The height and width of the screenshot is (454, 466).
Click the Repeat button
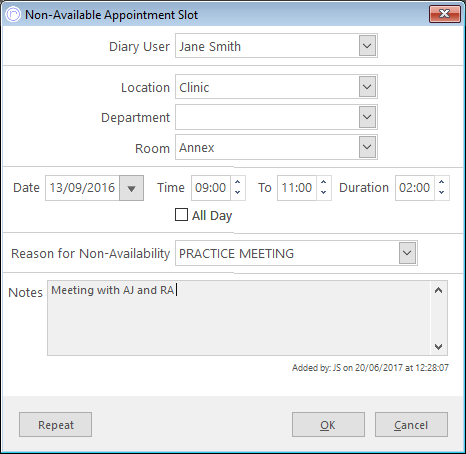tap(55, 425)
